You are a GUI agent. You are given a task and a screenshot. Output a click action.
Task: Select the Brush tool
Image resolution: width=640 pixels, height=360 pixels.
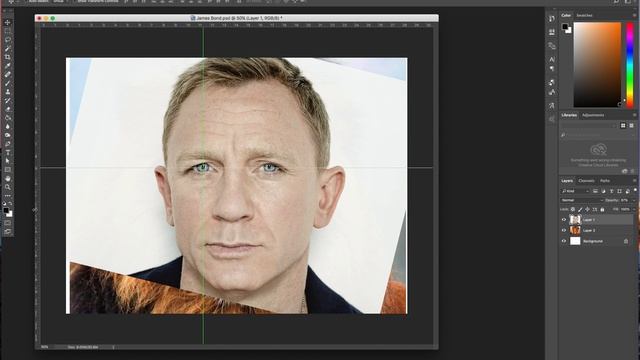[8, 83]
